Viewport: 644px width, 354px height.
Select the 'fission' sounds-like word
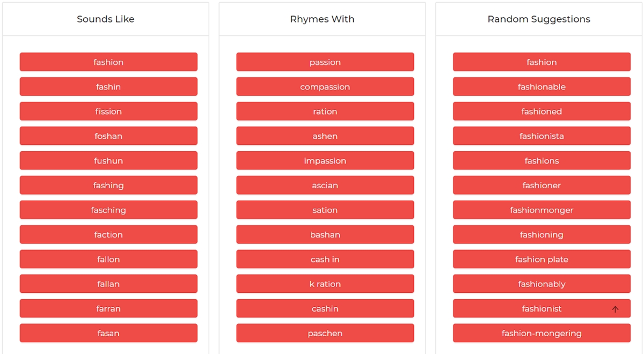click(108, 112)
